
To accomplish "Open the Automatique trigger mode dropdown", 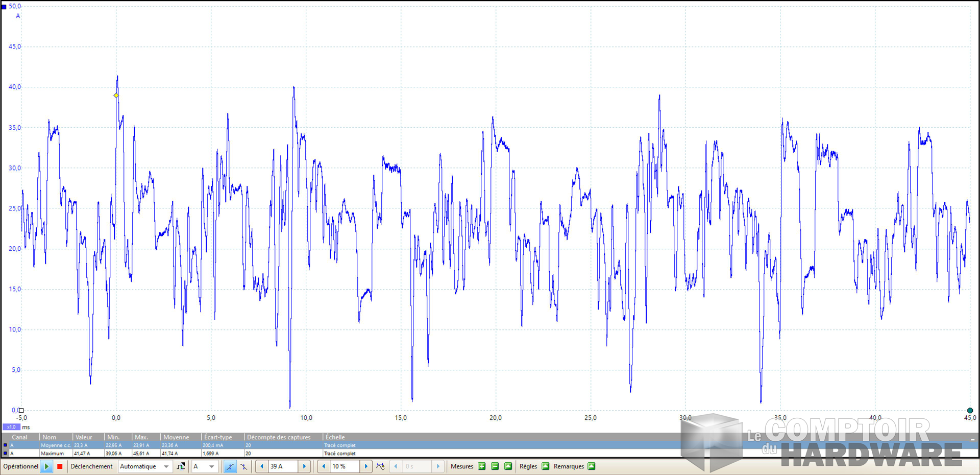I will coord(166,466).
